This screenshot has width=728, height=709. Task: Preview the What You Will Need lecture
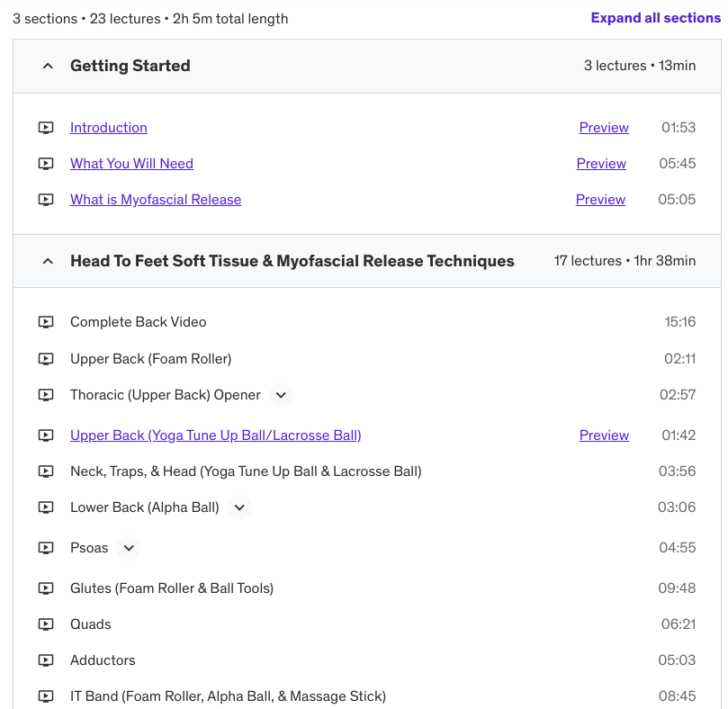click(x=601, y=164)
